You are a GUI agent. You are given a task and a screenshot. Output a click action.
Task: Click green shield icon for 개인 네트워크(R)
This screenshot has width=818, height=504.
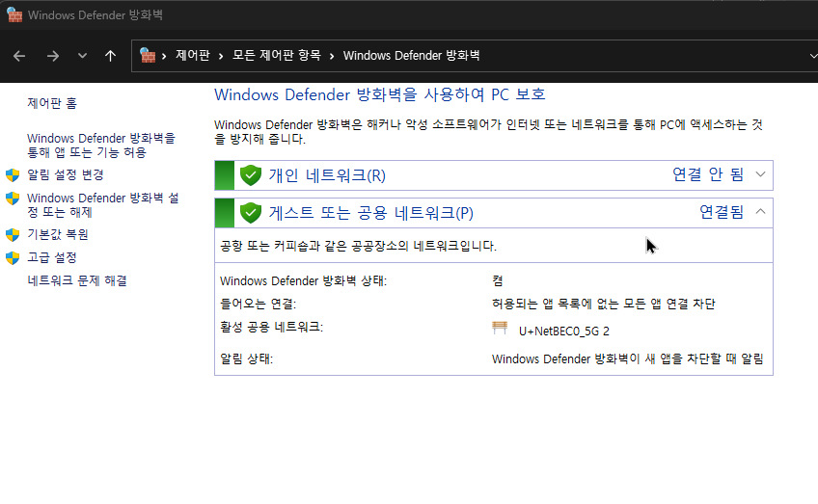click(x=251, y=175)
